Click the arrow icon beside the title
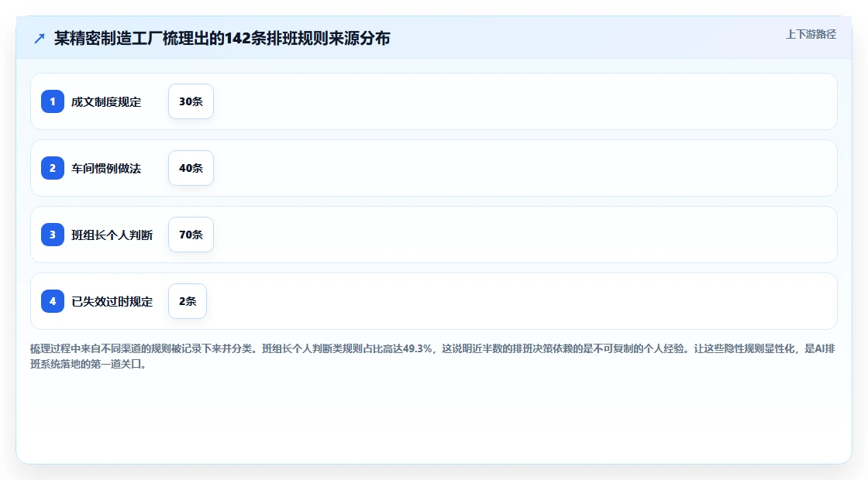The width and height of the screenshot is (868, 480). click(40, 38)
